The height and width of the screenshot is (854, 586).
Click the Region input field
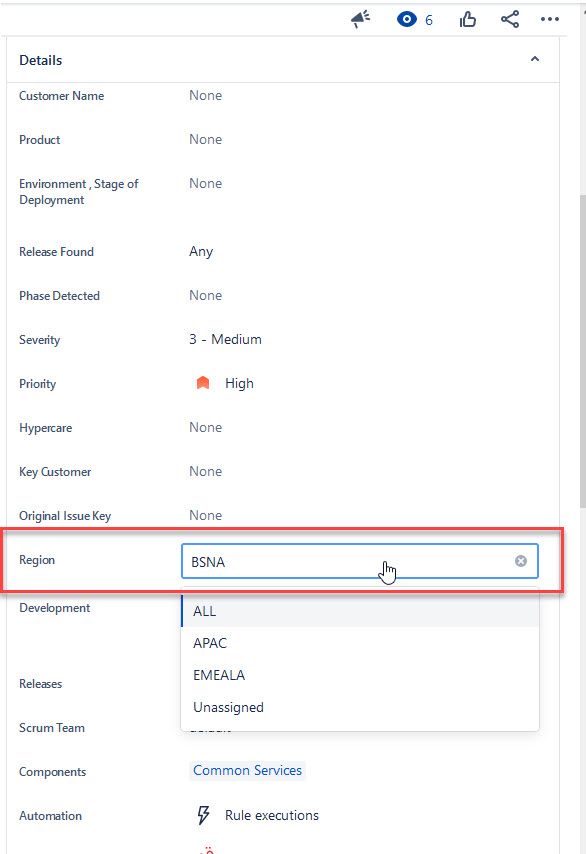(x=359, y=561)
